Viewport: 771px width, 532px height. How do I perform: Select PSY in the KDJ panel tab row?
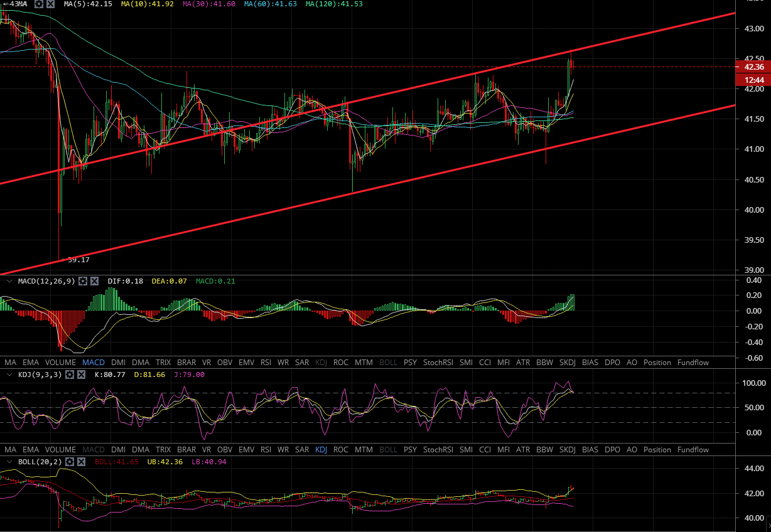[x=410, y=450]
